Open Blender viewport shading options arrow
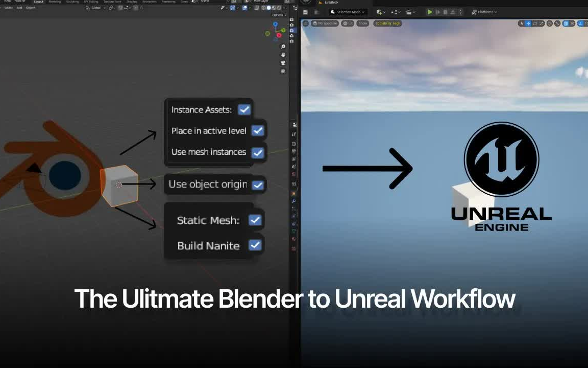 (284, 8)
